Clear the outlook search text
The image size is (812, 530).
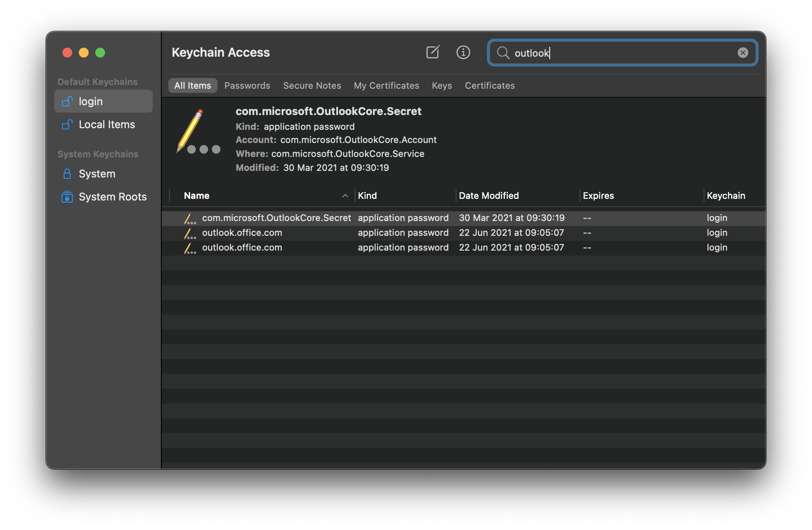[743, 53]
